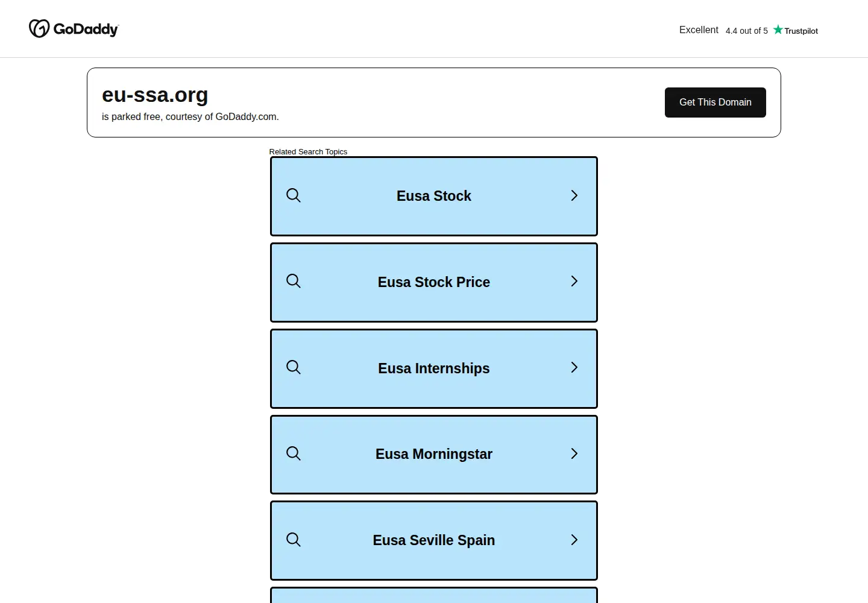Click the Get This Domain button
The width and height of the screenshot is (868, 603).
[715, 103]
